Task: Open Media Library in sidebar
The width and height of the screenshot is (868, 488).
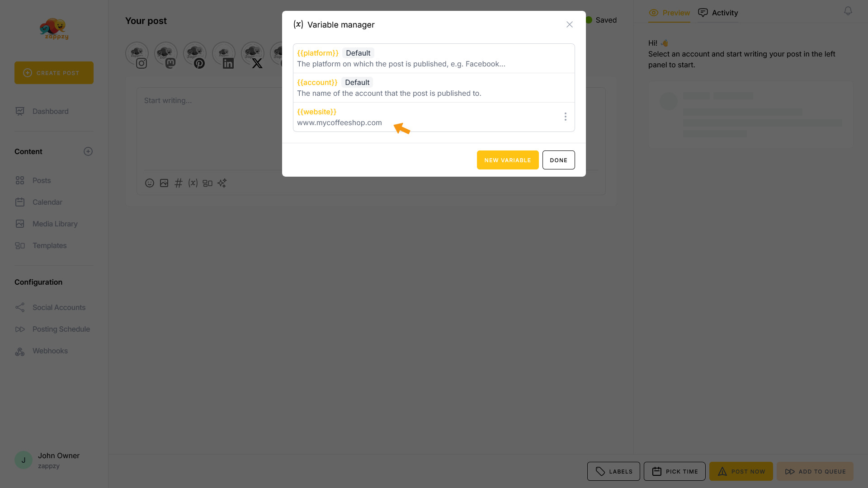Action: click(x=55, y=224)
